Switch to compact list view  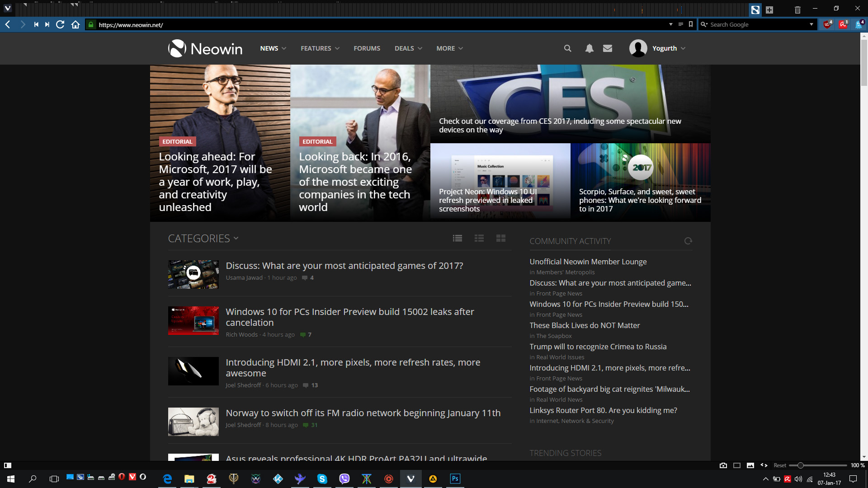point(458,238)
